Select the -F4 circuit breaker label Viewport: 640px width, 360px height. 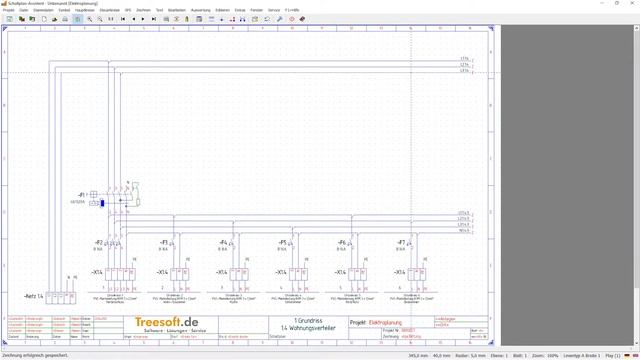[x=223, y=242]
